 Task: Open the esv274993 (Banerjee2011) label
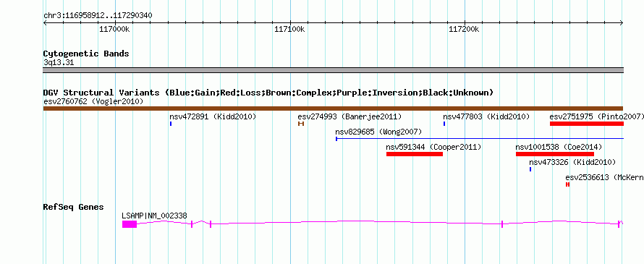coord(349,116)
